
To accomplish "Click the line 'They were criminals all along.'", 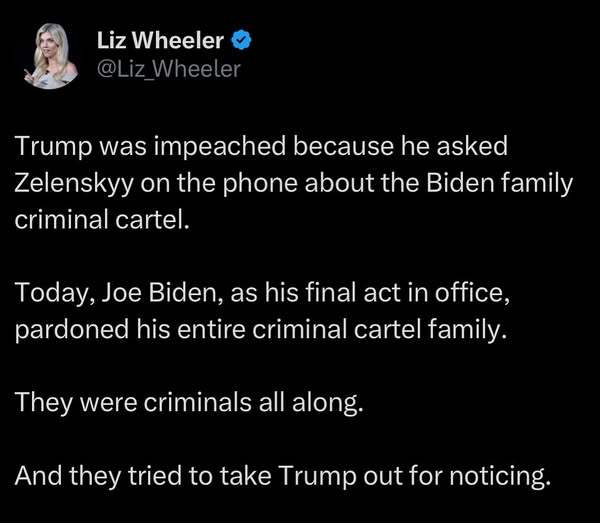I will (189, 403).
